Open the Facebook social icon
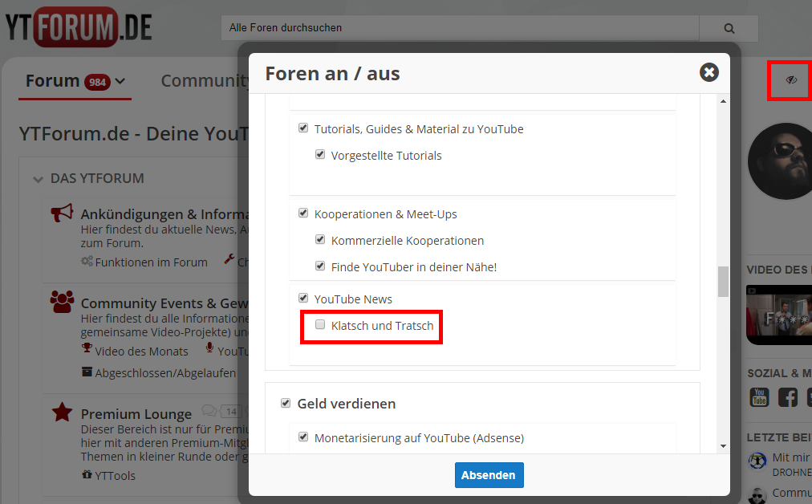This screenshot has height=504, width=812. coord(788,396)
